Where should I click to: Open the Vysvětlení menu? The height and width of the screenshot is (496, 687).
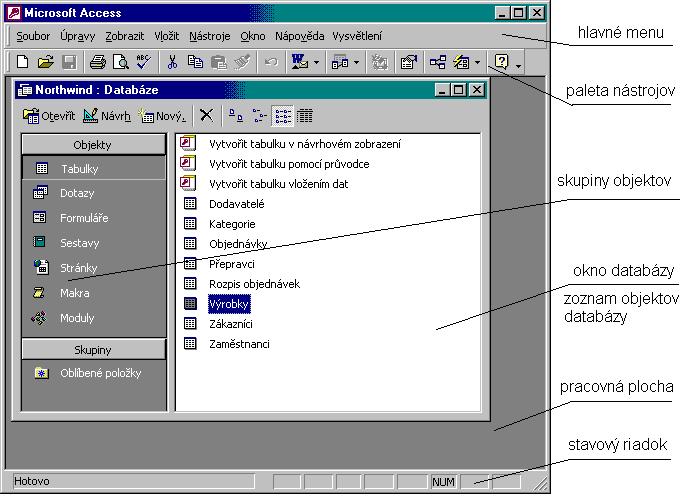click(x=357, y=36)
